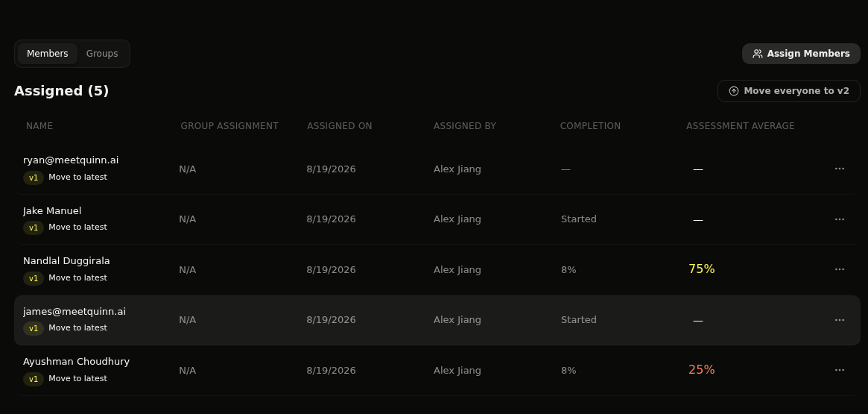Sort by the Assessment Average column header

[x=740, y=126]
